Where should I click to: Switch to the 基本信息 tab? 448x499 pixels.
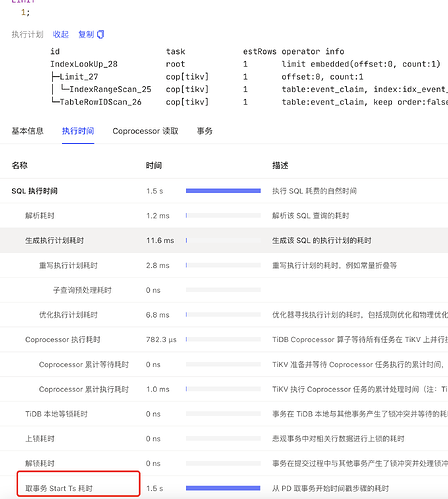pos(28,131)
